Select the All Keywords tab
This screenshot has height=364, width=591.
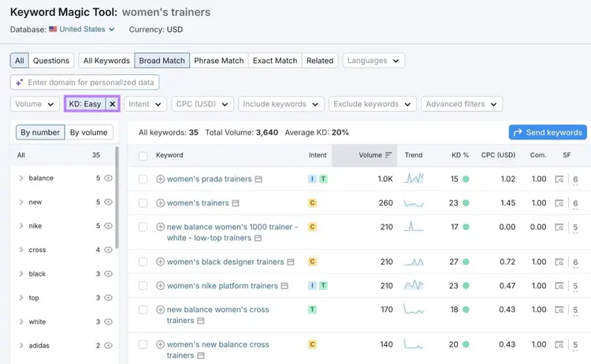coord(106,61)
